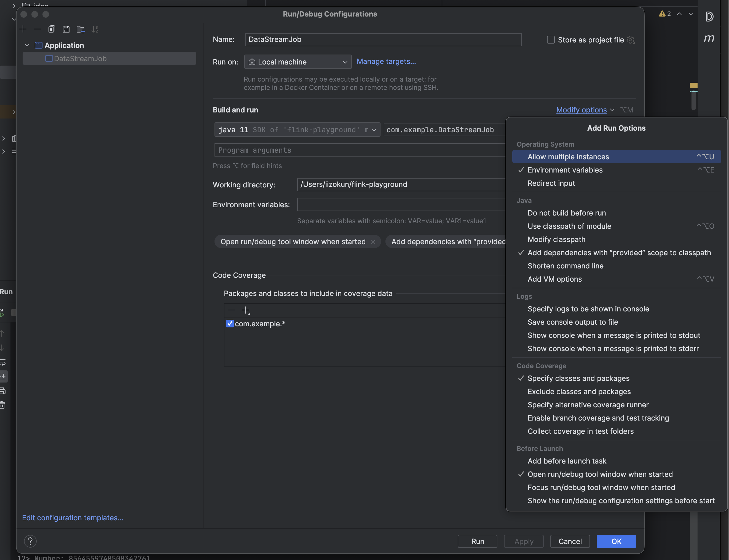The height and width of the screenshot is (560, 729).
Task: Click the Application type icon in tree
Action: (x=39, y=45)
